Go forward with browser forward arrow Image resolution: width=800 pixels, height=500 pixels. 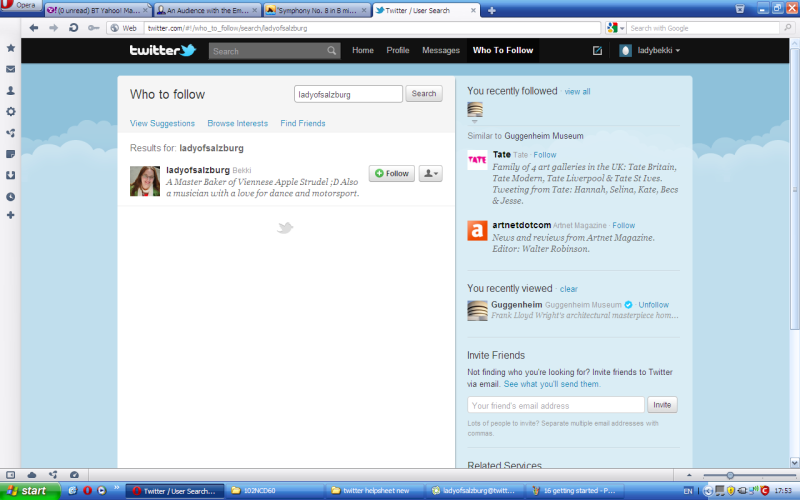click(x=53, y=28)
